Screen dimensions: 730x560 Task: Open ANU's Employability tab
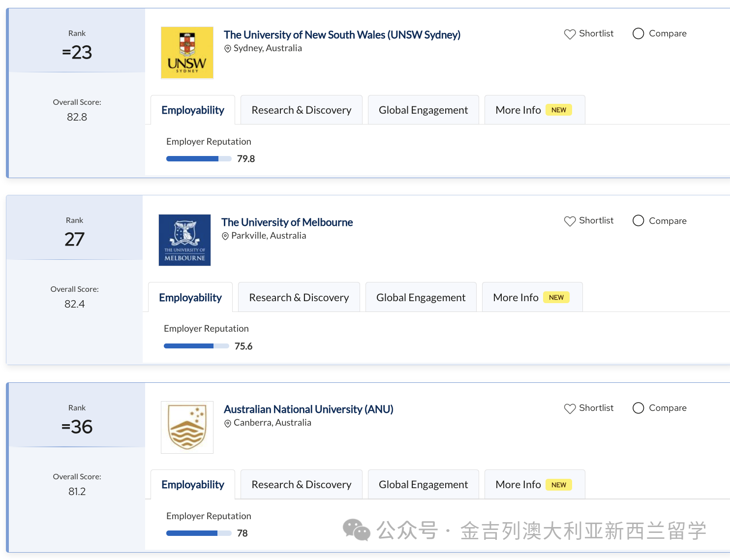(193, 484)
